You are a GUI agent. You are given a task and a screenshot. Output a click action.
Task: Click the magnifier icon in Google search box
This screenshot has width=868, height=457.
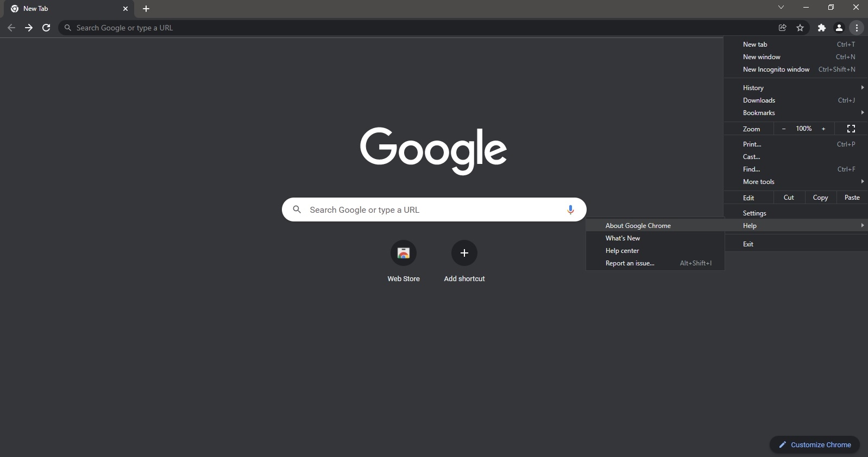click(x=297, y=210)
